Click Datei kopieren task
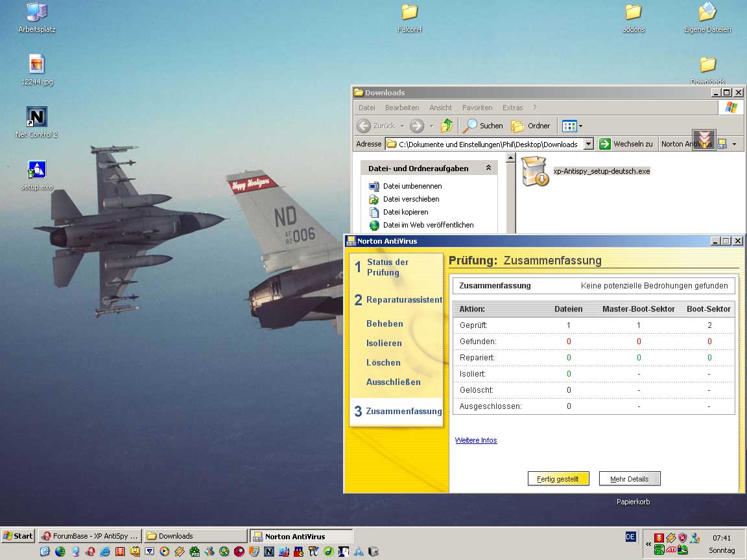Image resolution: width=747 pixels, height=560 pixels. click(399, 212)
